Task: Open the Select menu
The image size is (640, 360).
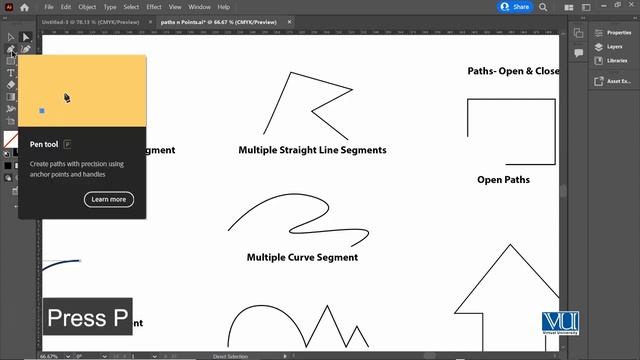Action: [x=131, y=7]
